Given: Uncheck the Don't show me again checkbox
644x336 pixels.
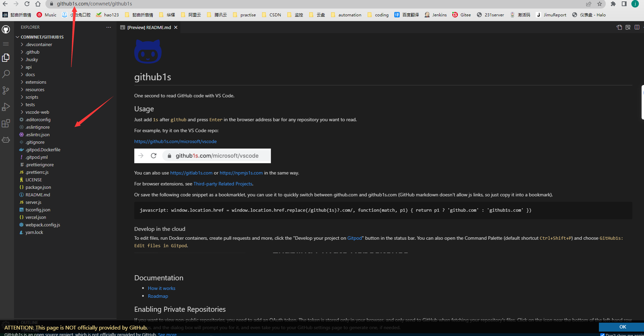Looking at the screenshot, I should pyautogui.click(x=602, y=335).
